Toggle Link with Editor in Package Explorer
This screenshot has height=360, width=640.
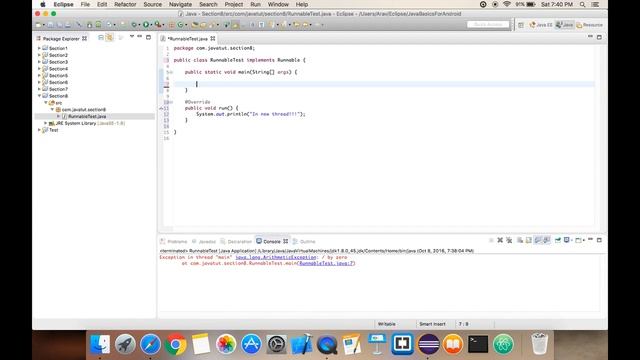[x=109, y=38]
